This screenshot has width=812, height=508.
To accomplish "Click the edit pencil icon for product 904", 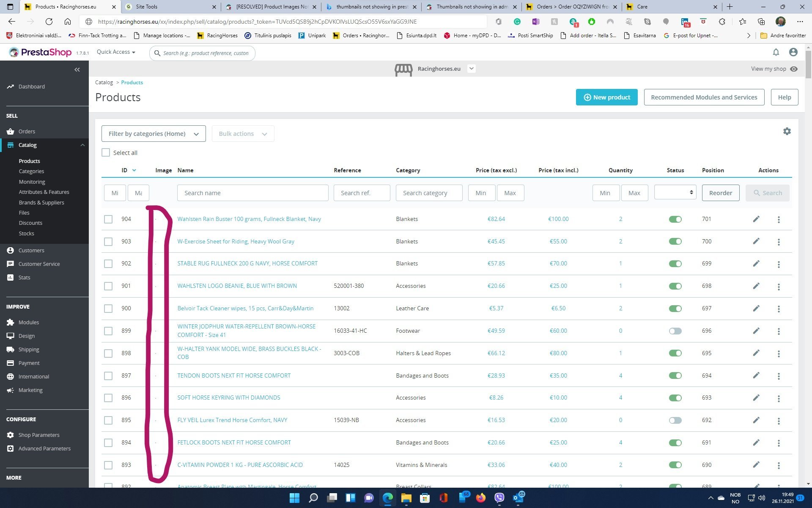I will point(756,219).
